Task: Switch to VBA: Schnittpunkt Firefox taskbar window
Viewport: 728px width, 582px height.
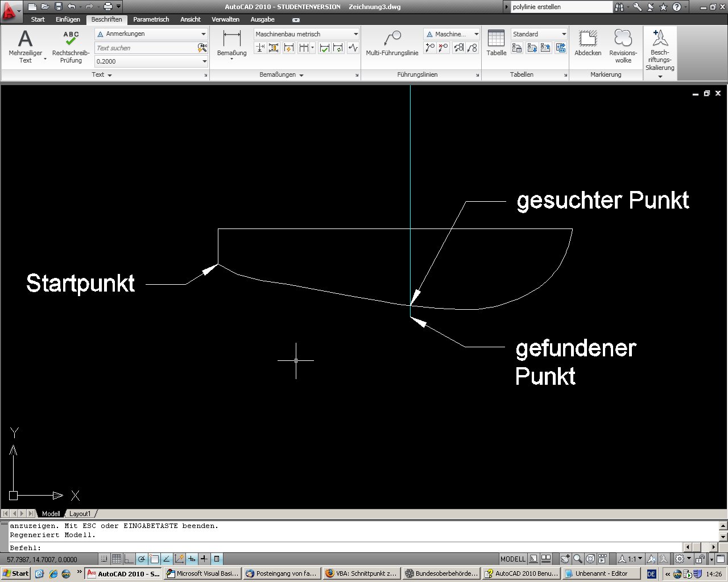Action: click(361, 573)
